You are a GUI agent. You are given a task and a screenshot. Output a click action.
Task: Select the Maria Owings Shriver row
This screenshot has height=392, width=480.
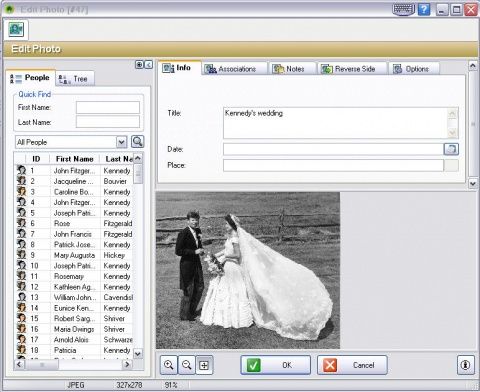75,329
